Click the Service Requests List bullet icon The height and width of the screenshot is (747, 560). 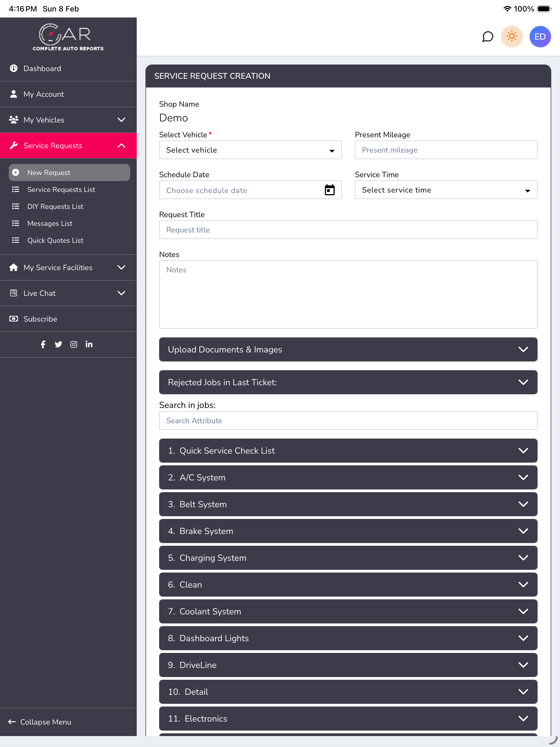pos(16,189)
